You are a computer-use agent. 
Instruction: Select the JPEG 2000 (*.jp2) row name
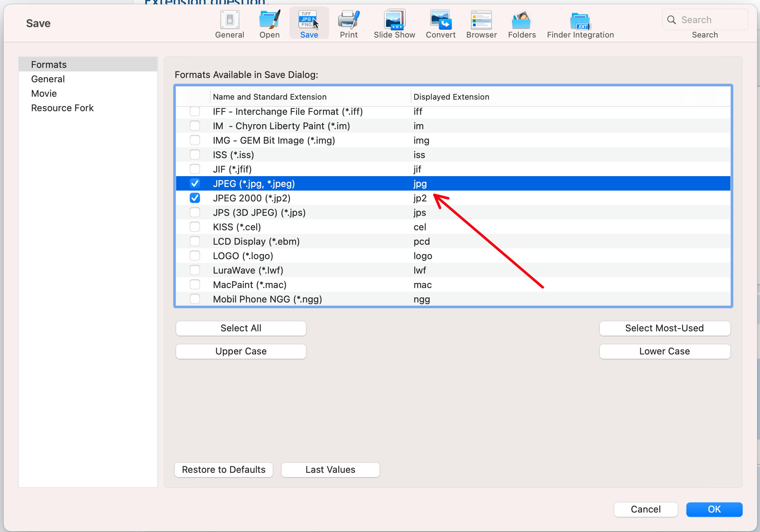coord(252,198)
